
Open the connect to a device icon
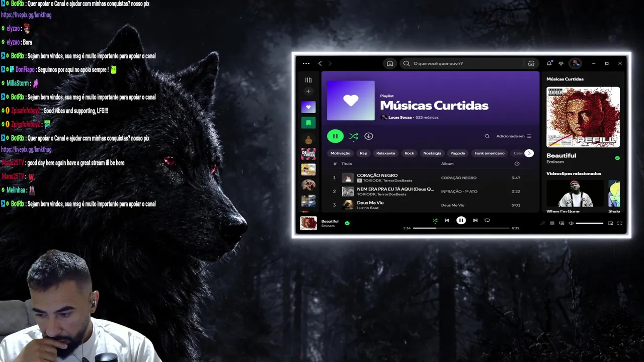point(561,223)
